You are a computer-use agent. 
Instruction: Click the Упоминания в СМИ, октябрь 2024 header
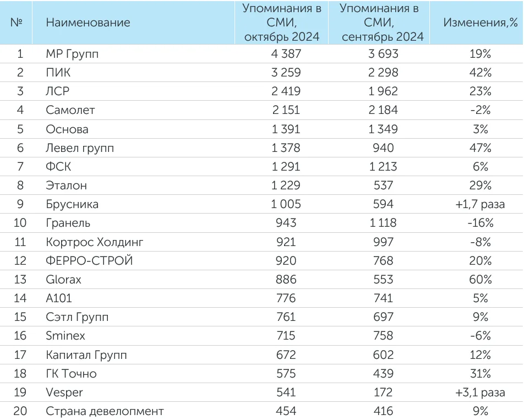(282, 23)
